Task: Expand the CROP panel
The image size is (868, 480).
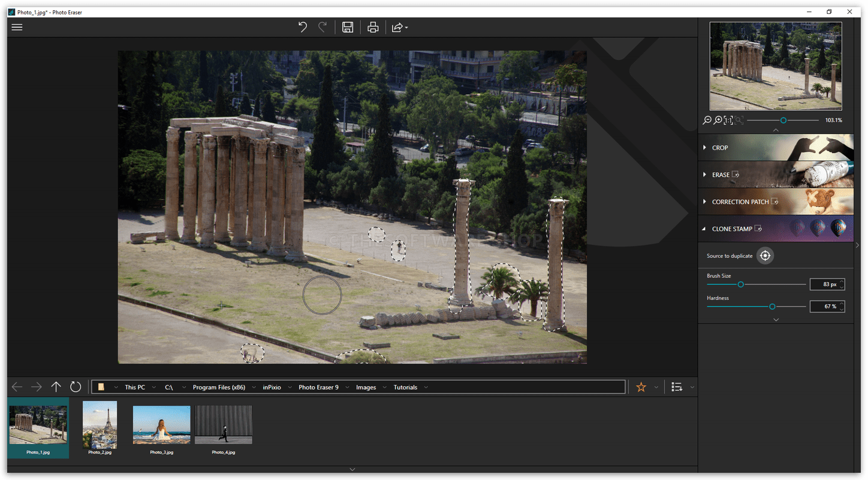Action: coord(720,148)
